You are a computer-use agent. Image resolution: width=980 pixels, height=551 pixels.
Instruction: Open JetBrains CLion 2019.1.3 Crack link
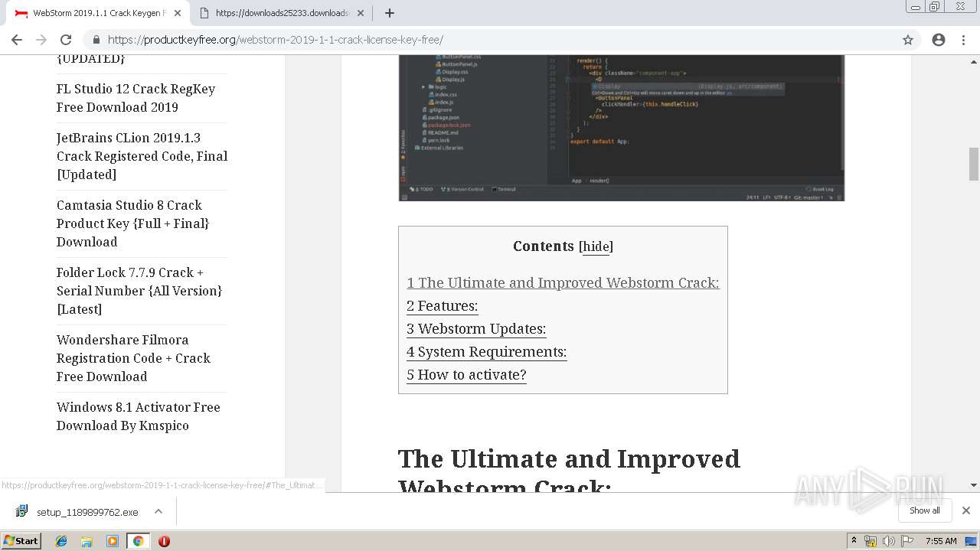pos(142,156)
